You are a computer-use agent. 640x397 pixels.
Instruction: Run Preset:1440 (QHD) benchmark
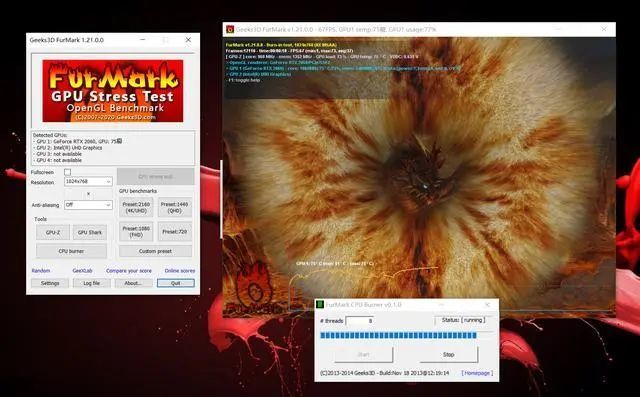click(175, 207)
